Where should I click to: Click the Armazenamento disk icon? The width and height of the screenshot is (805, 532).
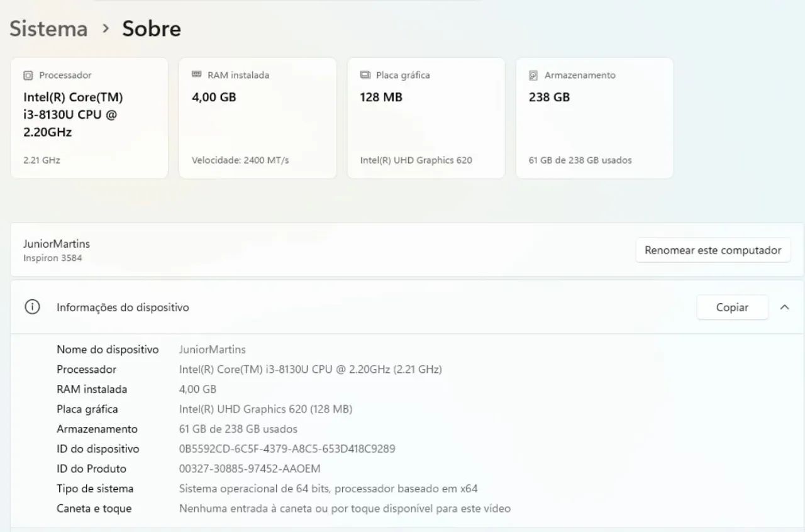pos(533,75)
